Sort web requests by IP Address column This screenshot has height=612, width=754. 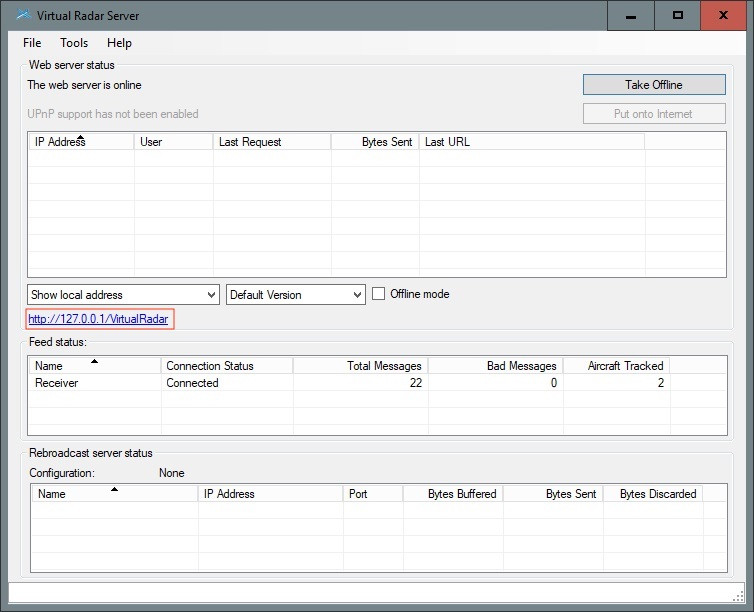click(81, 142)
